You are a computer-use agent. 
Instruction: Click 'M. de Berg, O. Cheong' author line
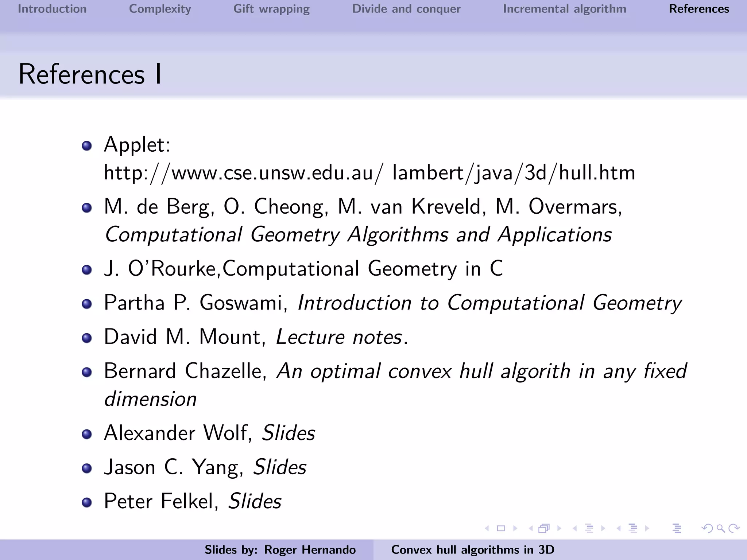[x=363, y=207]
